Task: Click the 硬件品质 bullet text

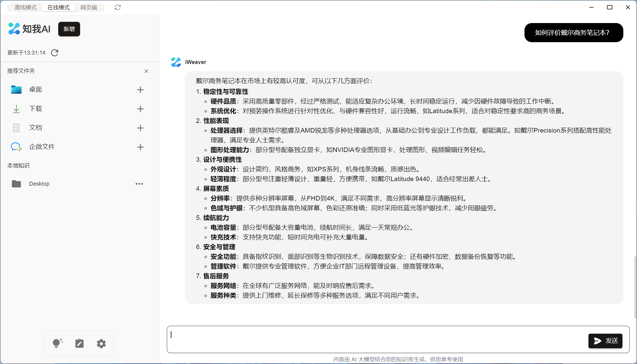Action: click(x=384, y=101)
